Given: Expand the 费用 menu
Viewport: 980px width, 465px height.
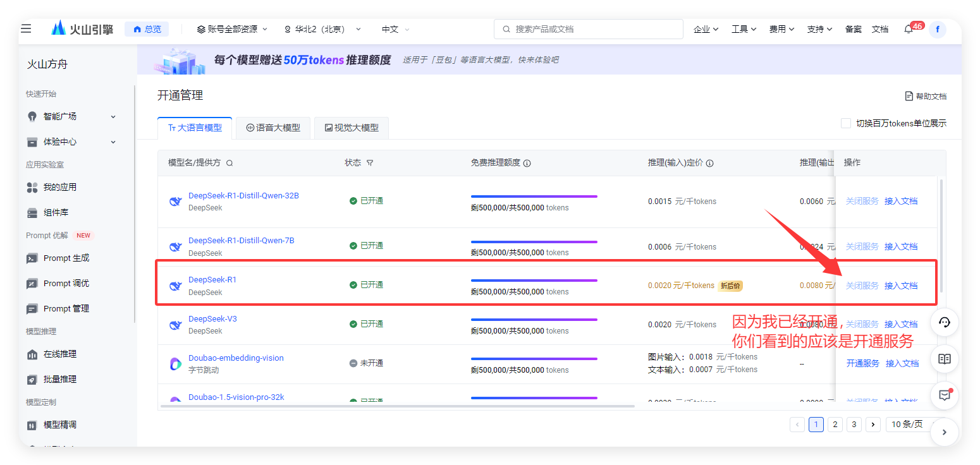Looking at the screenshot, I should click(782, 29).
